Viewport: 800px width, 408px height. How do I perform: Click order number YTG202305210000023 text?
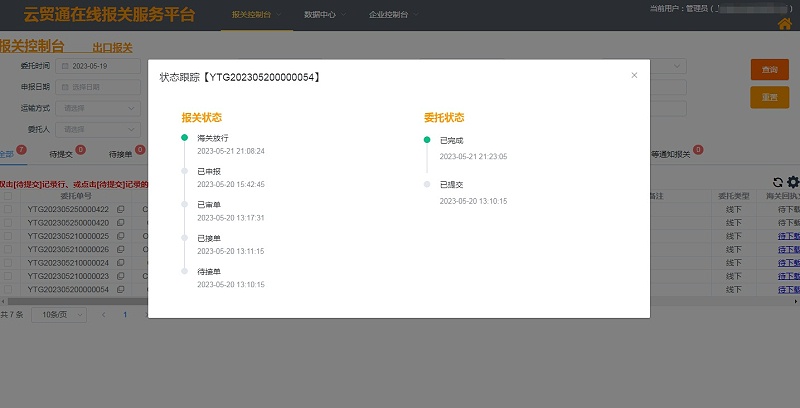coord(68,275)
